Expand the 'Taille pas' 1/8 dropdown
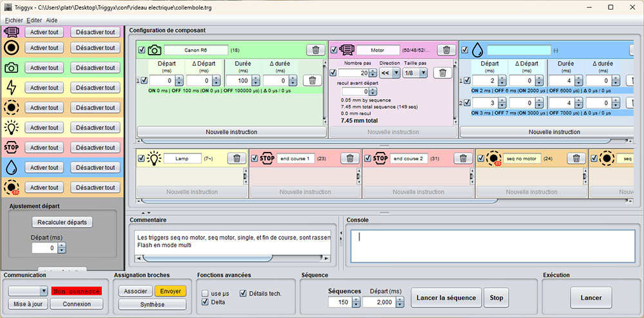Screen dimensions: 644x318 (x=415, y=73)
